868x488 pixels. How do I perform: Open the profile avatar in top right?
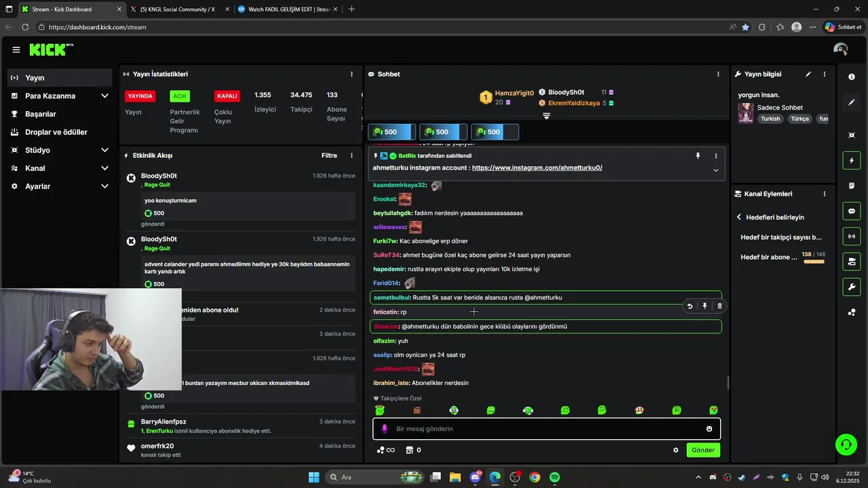pos(841,49)
